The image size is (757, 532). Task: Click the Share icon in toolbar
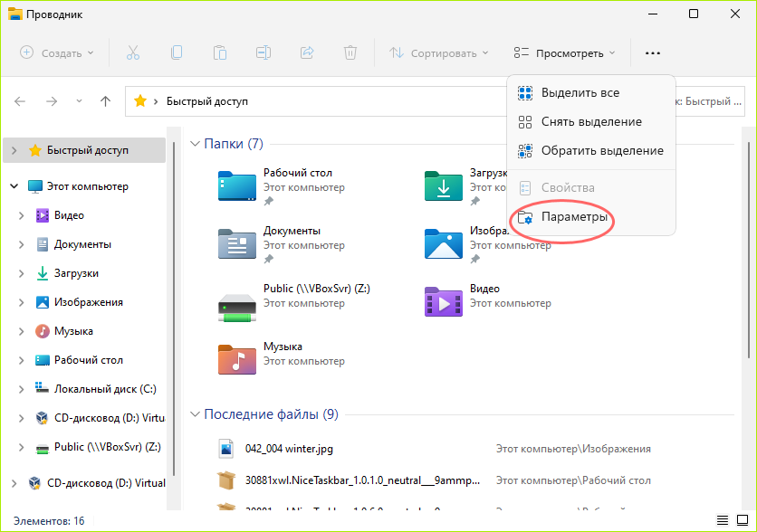(307, 52)
